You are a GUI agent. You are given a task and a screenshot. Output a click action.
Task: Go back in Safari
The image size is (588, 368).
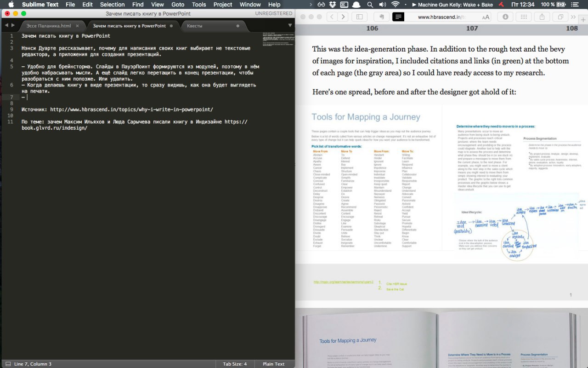pos(332,17)
